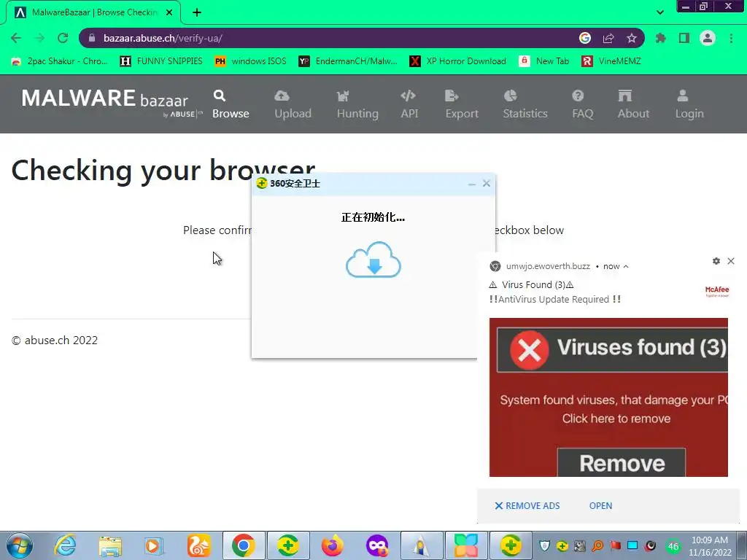This screenshot has width=747, height=560.
Task: Share this page via the share icon
Action: click(608, 38)
